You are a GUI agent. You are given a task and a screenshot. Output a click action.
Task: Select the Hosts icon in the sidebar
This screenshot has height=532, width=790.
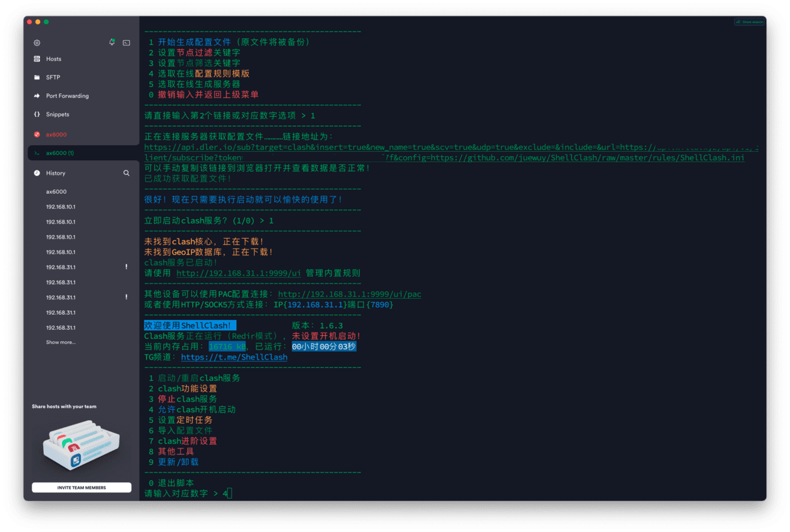pyautogui.click(x=36, y=58)
